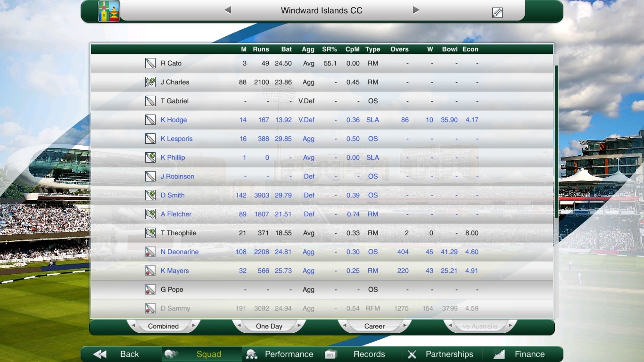Click the left arrow of the Career selector
644x362 pixels.
point(345,326)
